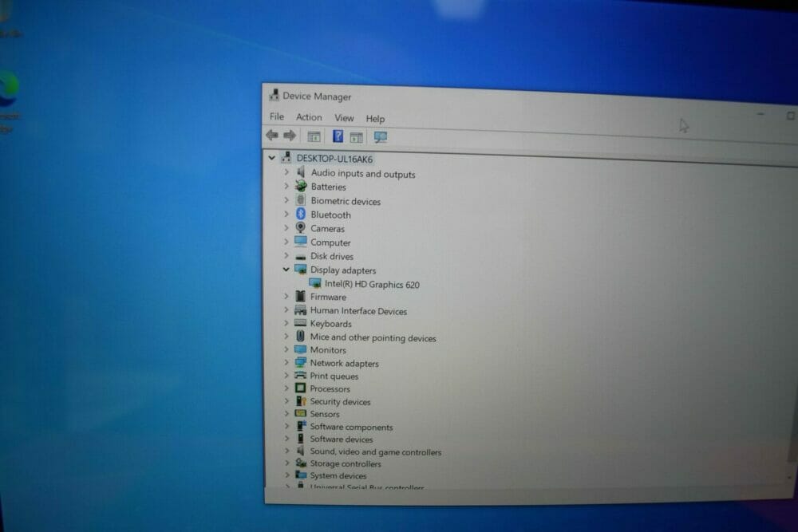Expand the Processors category
Screen dimensions: 798x532
(286, 388)
